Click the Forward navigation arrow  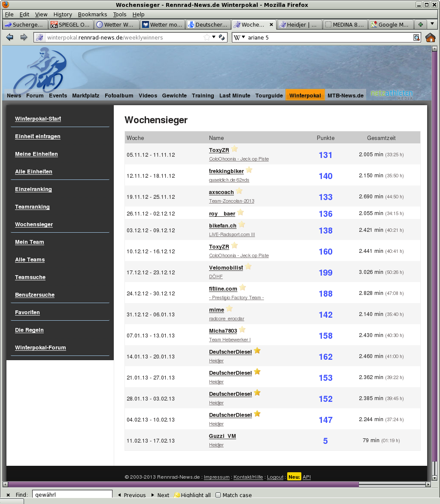(x=24, y=37)
